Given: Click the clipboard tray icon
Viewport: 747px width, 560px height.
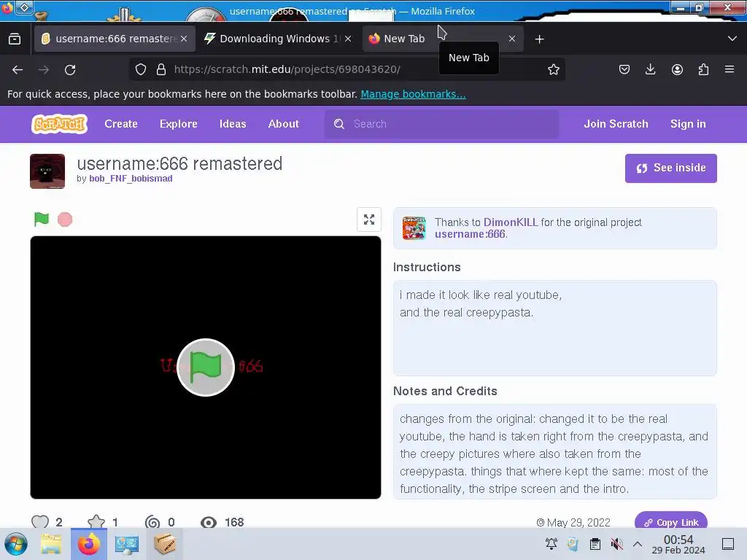Looking at the screenshot, I should (595, 544).
